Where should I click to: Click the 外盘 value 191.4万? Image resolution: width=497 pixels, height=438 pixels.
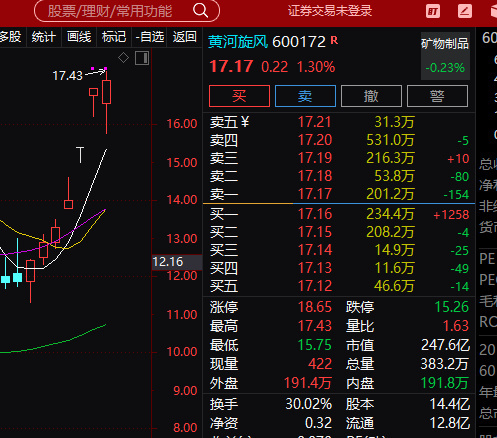(308, 383)
